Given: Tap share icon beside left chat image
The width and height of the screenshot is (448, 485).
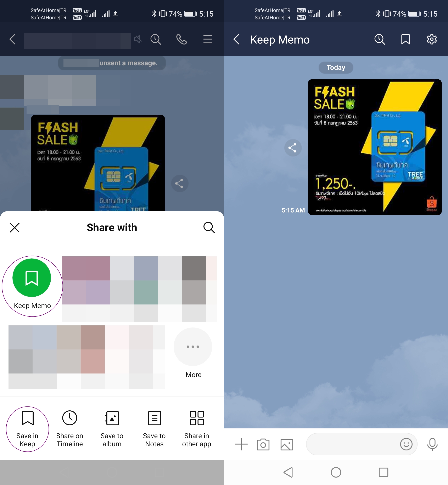Looking at the screenshot, I should point(180,183).
